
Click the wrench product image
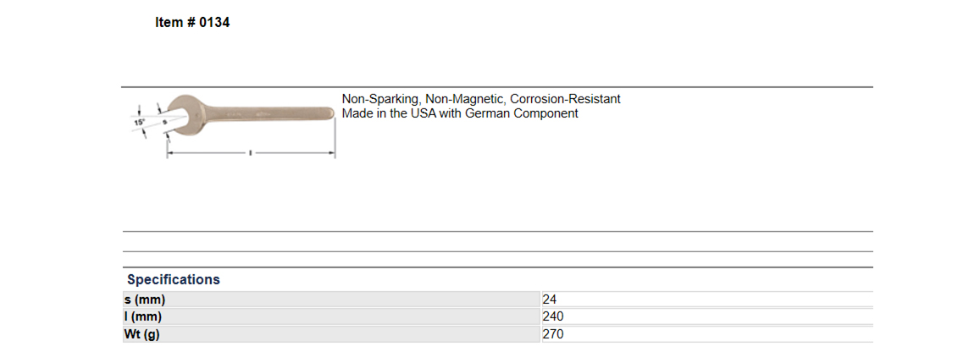pos(233,125)
